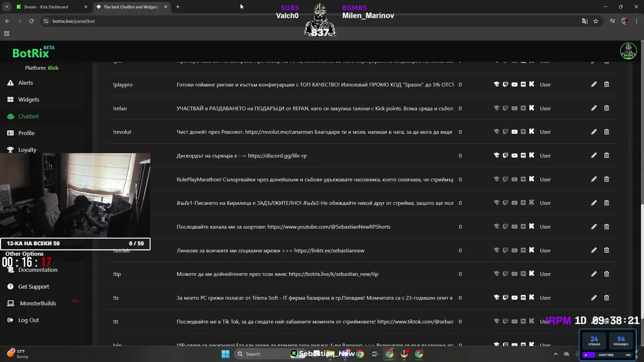
Task: Open Loyalty in the sidebar
Action: pos(27,150)
